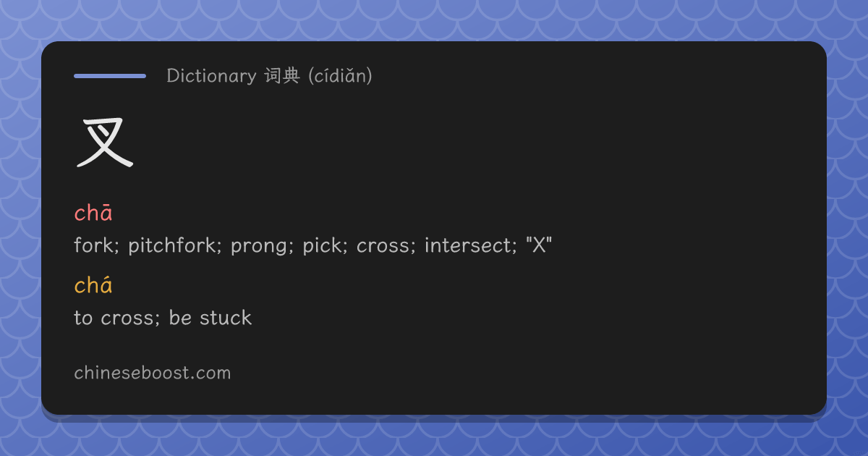Open the chineseboost.com link
The image size is (868, 456).
pos(152,373)
